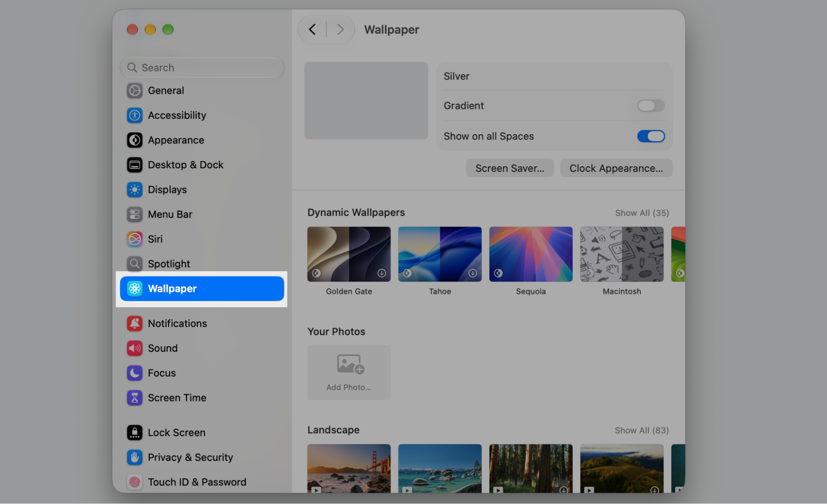Open the General settings pane
The image size is (827, 504).
pyautogui.click(x=201, y=91)
